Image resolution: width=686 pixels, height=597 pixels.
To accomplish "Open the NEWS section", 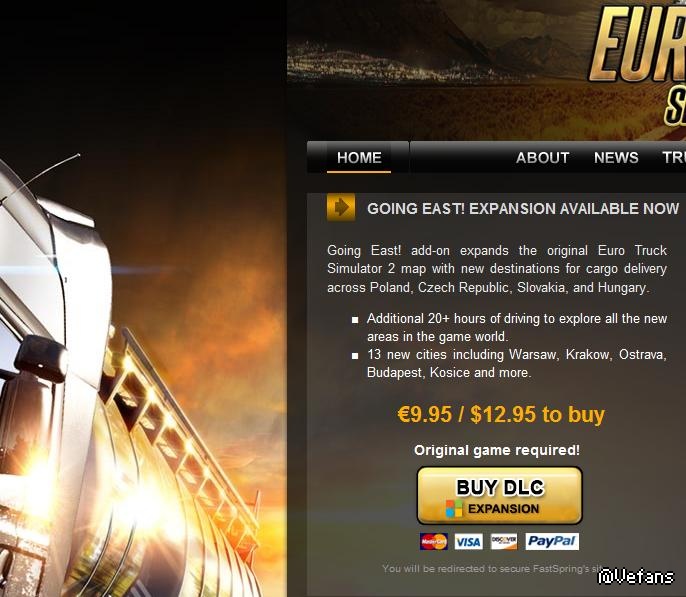I will click(616, 157).
